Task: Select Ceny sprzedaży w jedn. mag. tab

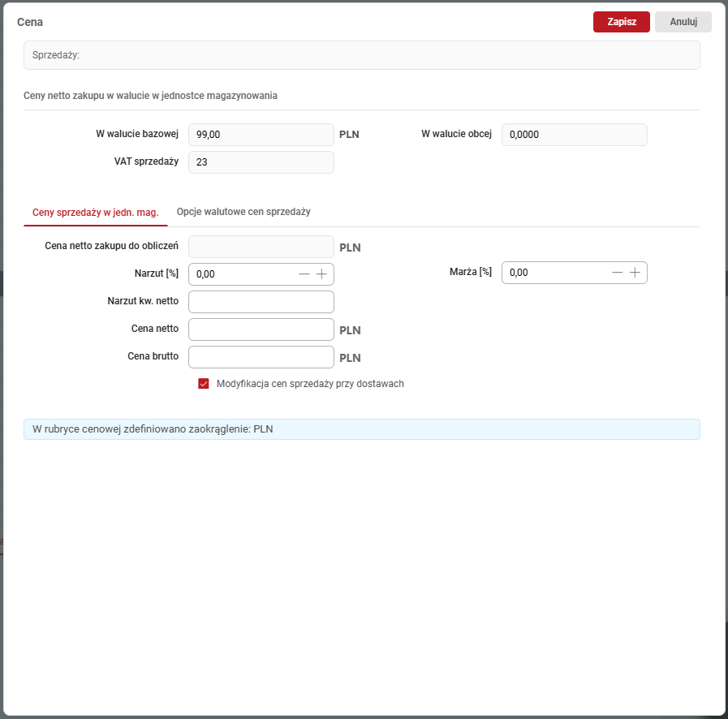Action: pos(95,213)
